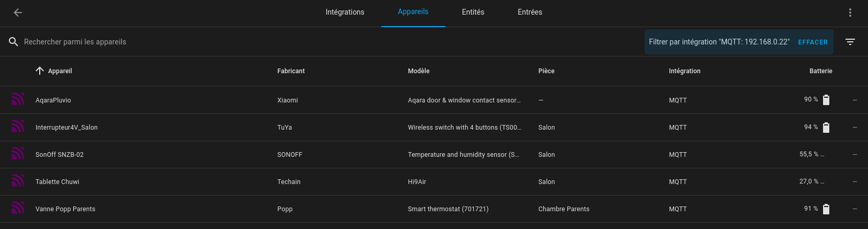
Task: Focus the Rechercher parmi les appareils field
Action: point(324,42)
